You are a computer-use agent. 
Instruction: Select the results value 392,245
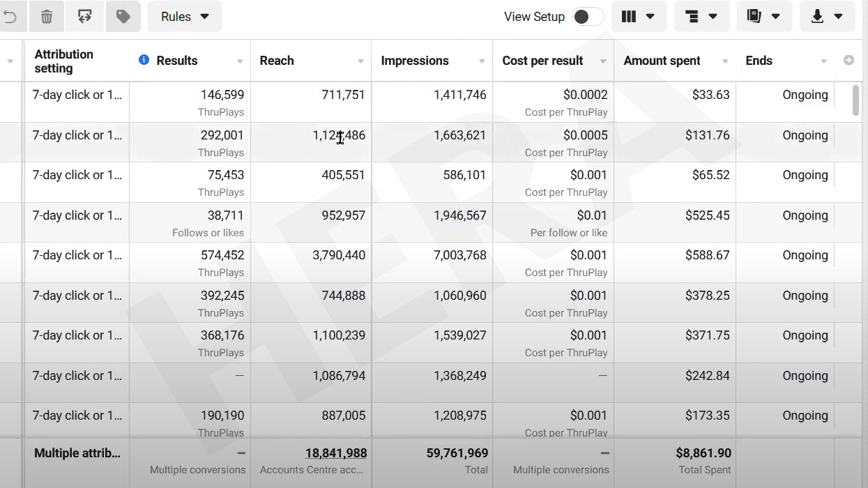222,296
